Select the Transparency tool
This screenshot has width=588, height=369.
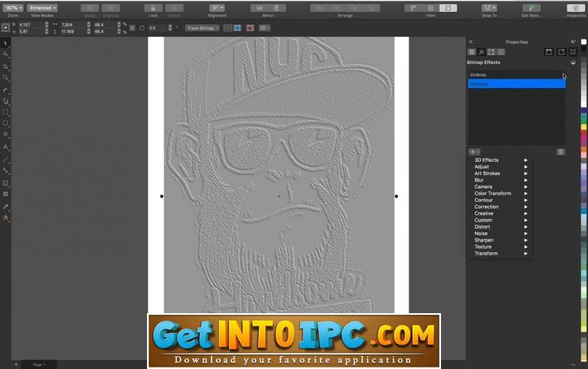[5, 194]
